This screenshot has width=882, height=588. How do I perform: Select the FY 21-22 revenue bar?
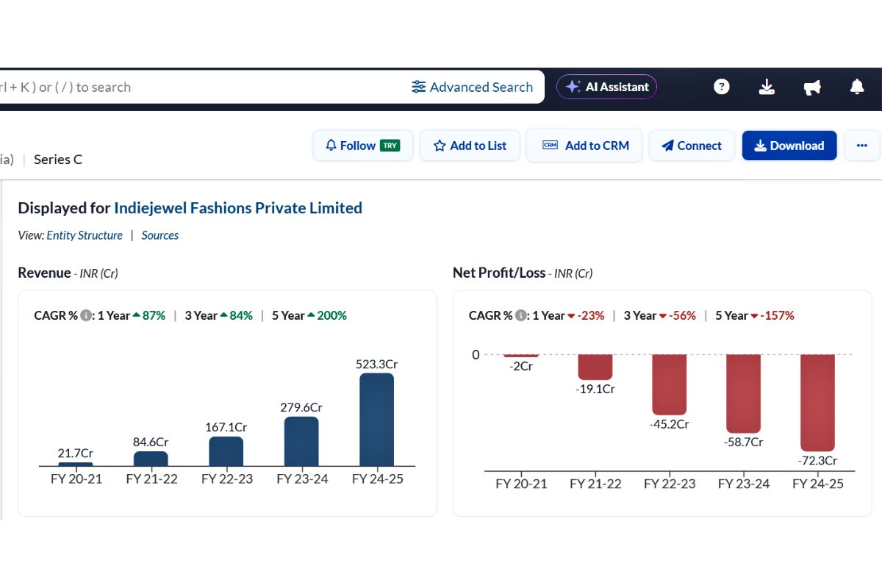click(151, 459)
